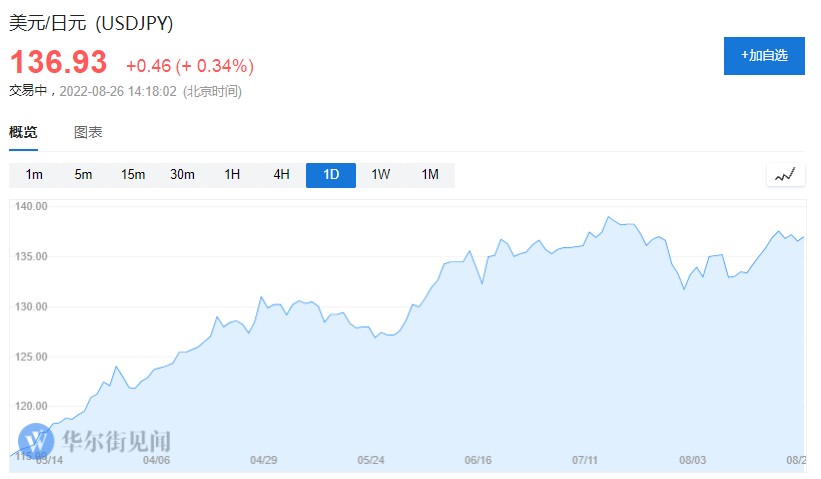Image resolution: width=821 pixels, height=479 pixels.
Task: Choose the 15m interval
Action: click(133, 175)
